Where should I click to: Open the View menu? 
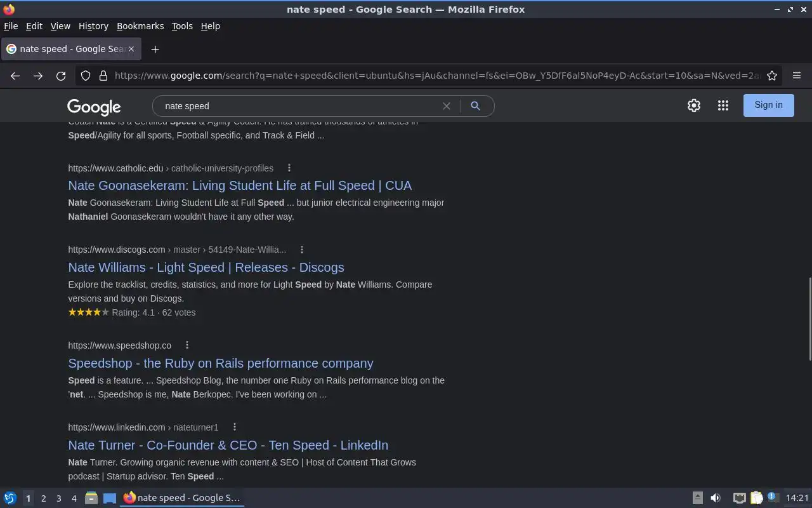tap(60, 26)
